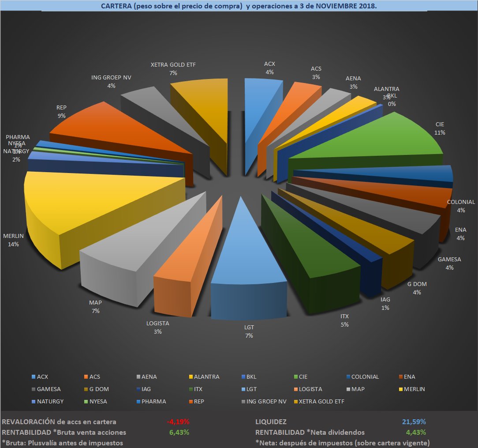The width and height of the screenshot is (478, 448).
Task: Click the -4,19% revaloración value
Action: click(178, 422)
